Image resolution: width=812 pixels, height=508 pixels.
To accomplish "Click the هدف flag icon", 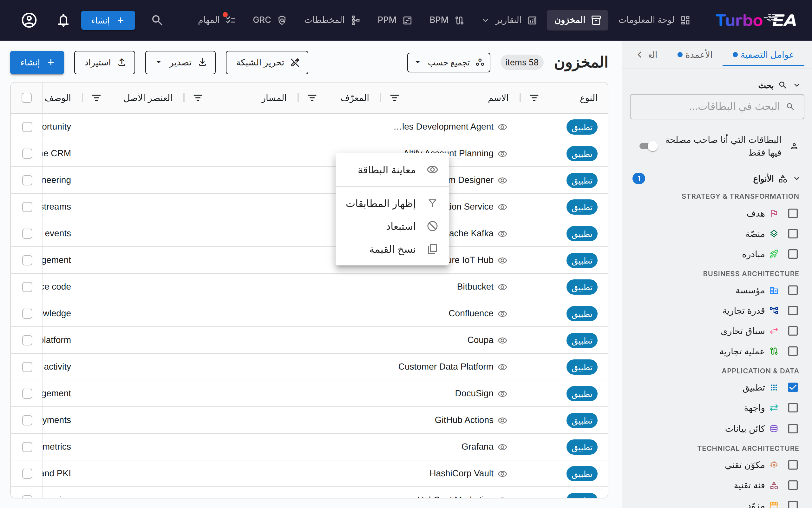I will (774, 213).
